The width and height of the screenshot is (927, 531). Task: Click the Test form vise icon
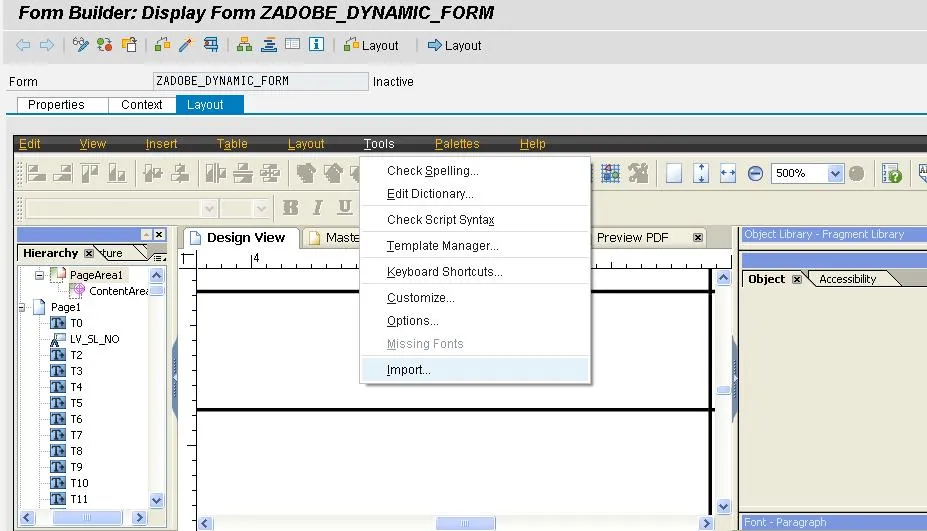point(210,44)
